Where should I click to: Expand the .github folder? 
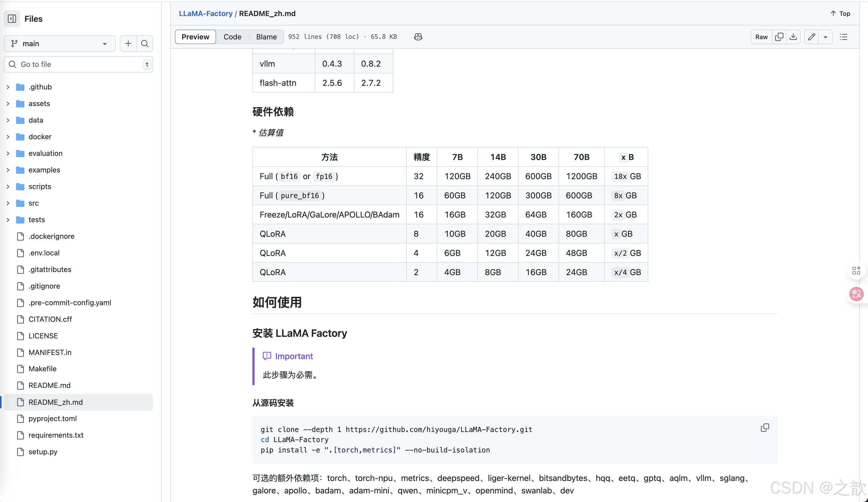(8, 87)
